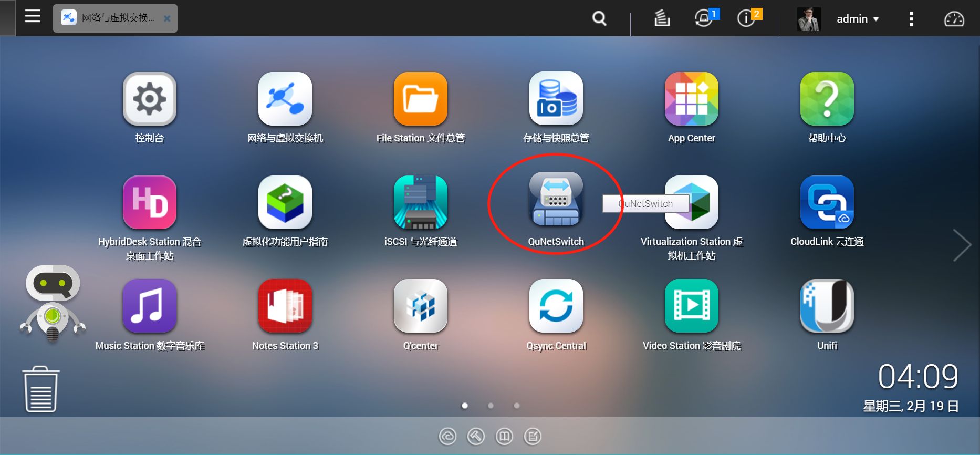Open the 帮助中心 help center icon
This screenshot has height=455, width=980.
[x=827, y=99]
